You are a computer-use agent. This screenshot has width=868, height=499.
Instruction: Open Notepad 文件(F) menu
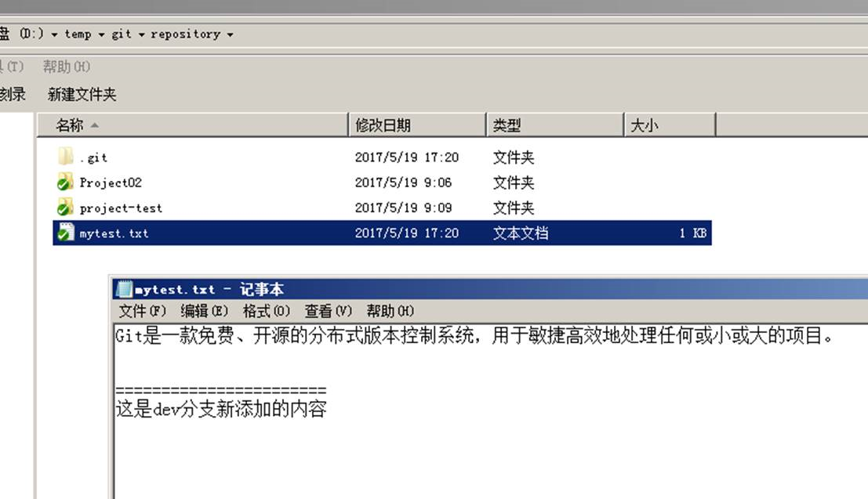point(142,311)
